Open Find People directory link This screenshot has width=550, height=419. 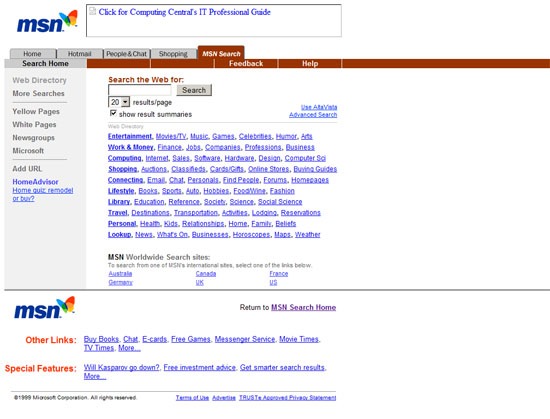(x=241, y=180)
